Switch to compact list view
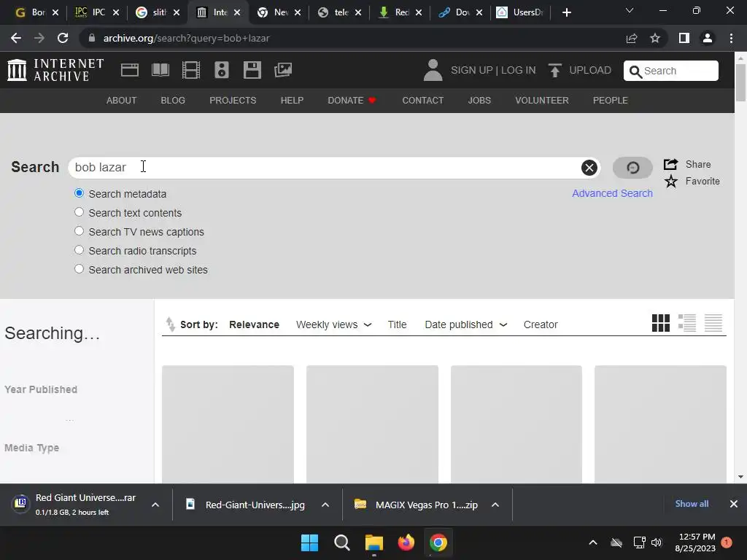The image size is (747, 560). 713,323
